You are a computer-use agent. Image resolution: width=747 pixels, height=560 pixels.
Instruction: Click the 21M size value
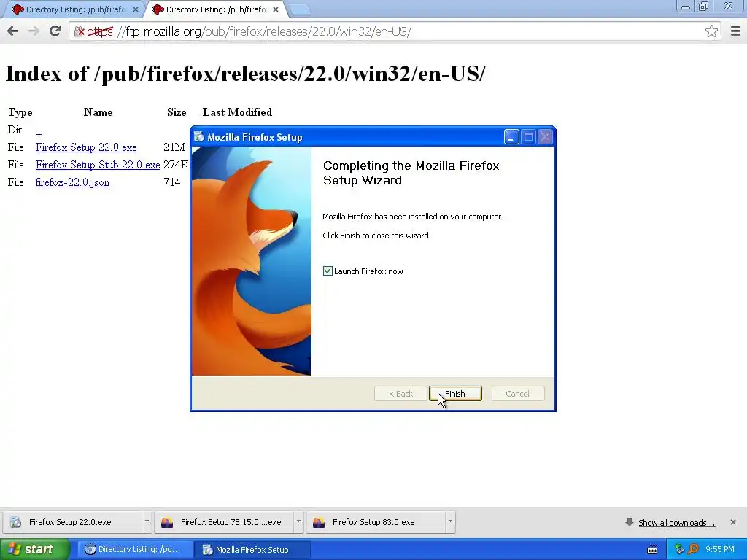(x=174, y=147)
